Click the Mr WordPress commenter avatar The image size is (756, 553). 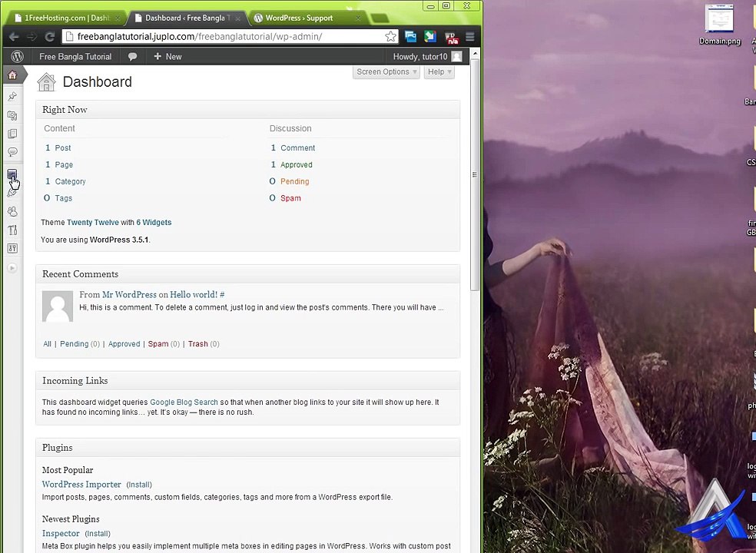tap(58, 306)
